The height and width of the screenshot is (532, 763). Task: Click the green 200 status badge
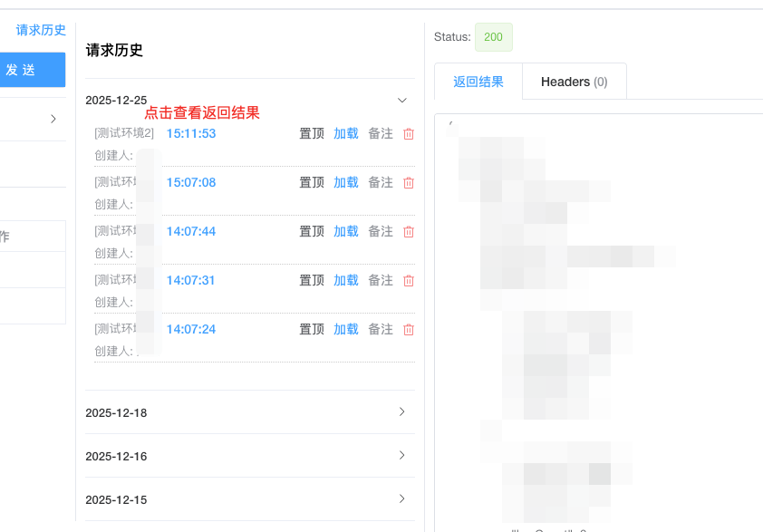(493, 37)
